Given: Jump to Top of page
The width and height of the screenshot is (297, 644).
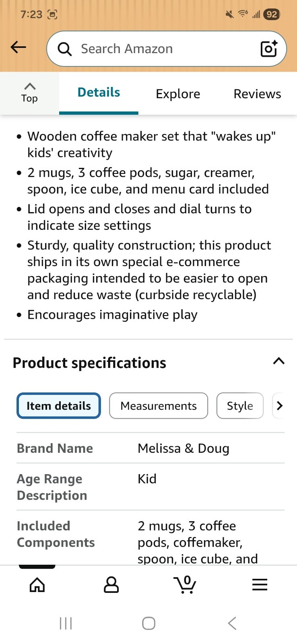Looking at the screenshot, I should tap(29, 93).
